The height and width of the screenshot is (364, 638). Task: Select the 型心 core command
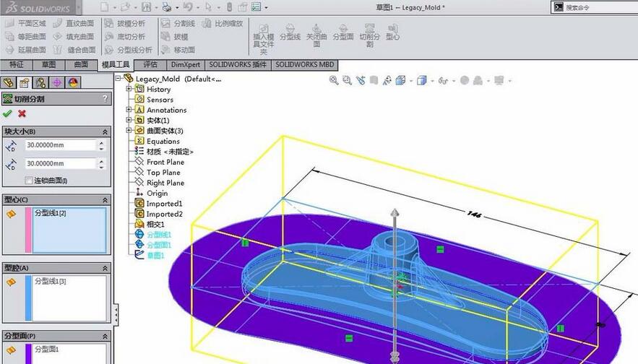[x=392, y=32]
